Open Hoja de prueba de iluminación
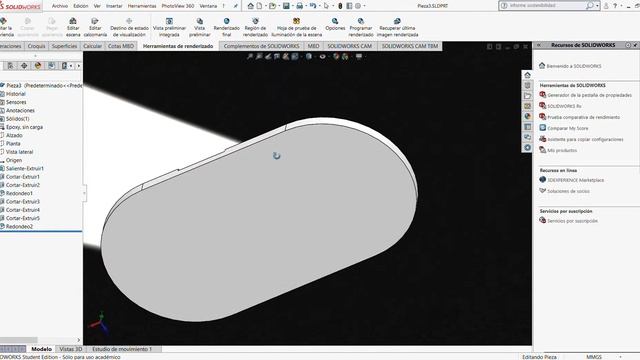 (297, 27)
